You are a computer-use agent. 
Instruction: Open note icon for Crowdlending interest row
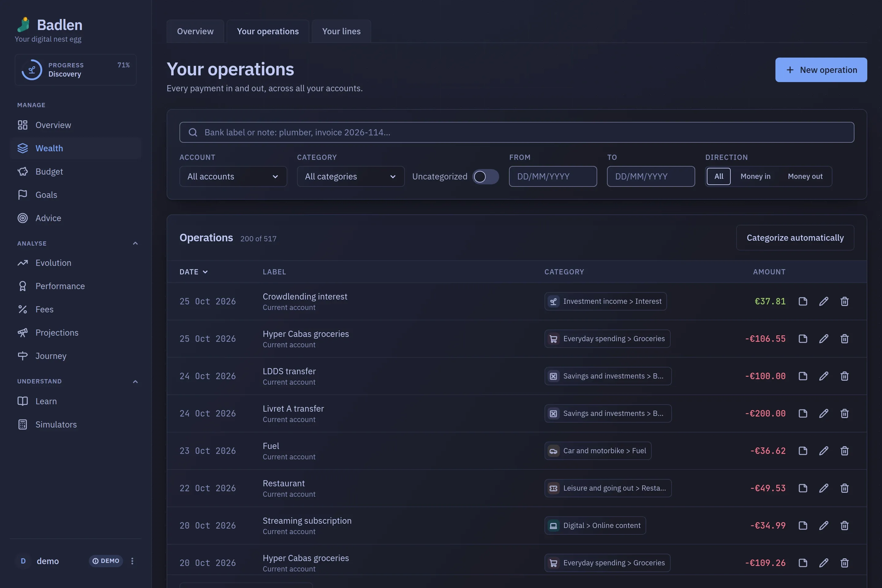tap(802, 301)
